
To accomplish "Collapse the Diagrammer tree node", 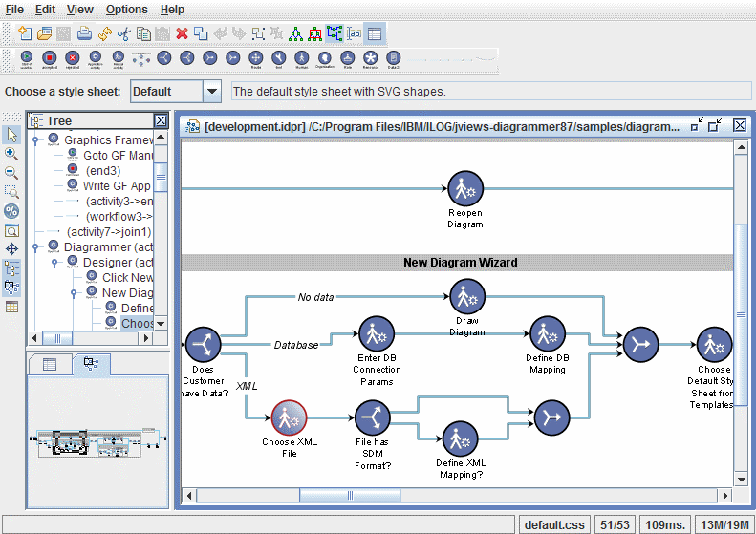I will (x=36, y=247).
